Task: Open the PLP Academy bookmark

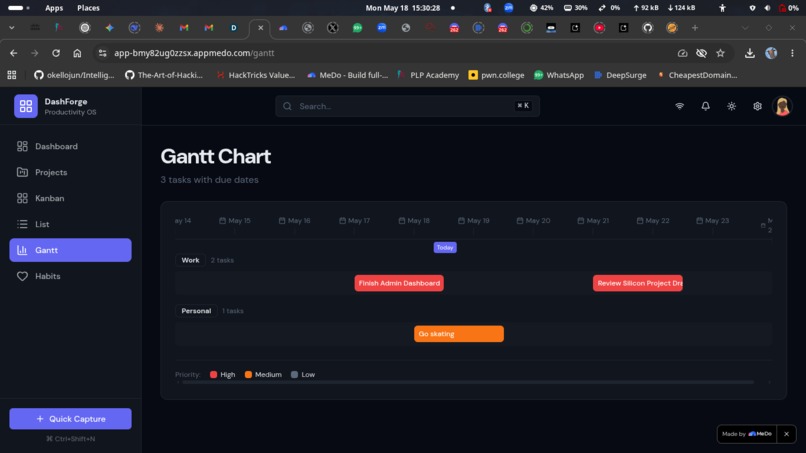Action: [428, 75]
